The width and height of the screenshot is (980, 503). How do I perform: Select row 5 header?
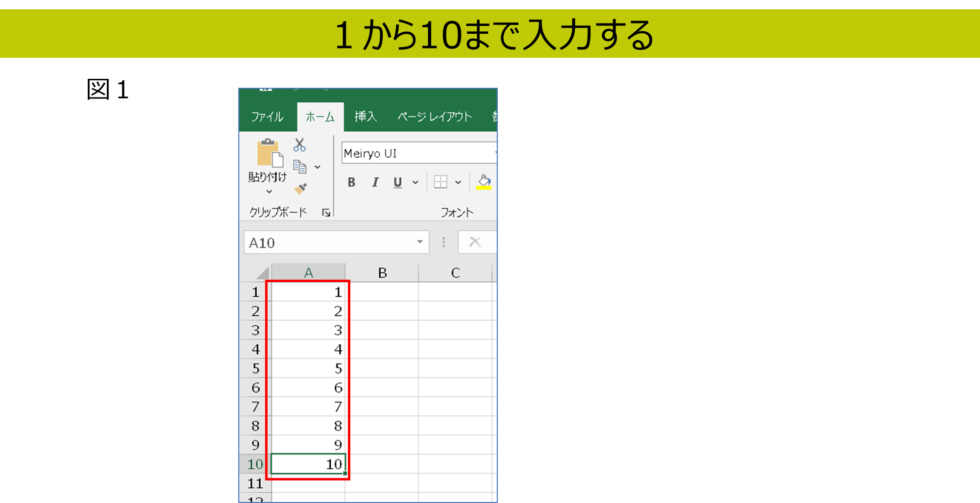click(x=255, y=368)
